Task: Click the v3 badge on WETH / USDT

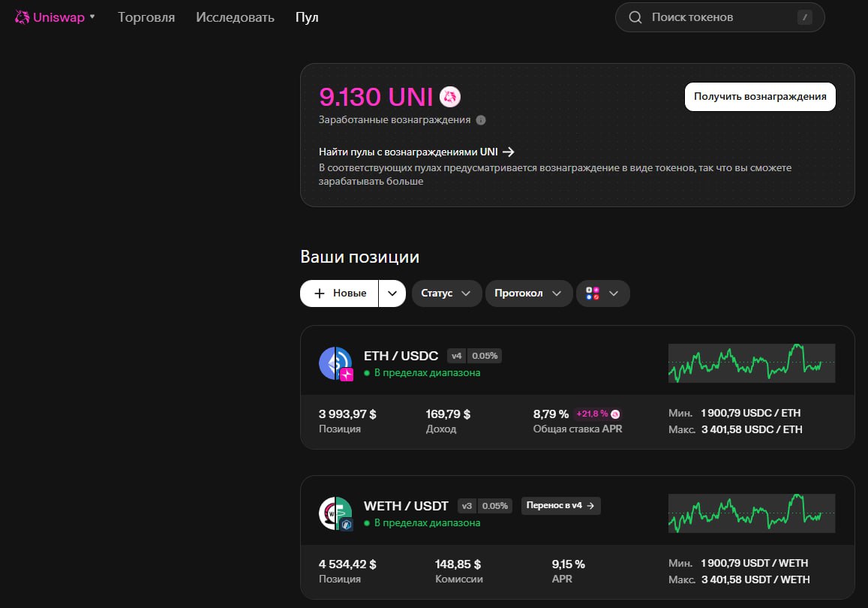Action: pos(467,506)
